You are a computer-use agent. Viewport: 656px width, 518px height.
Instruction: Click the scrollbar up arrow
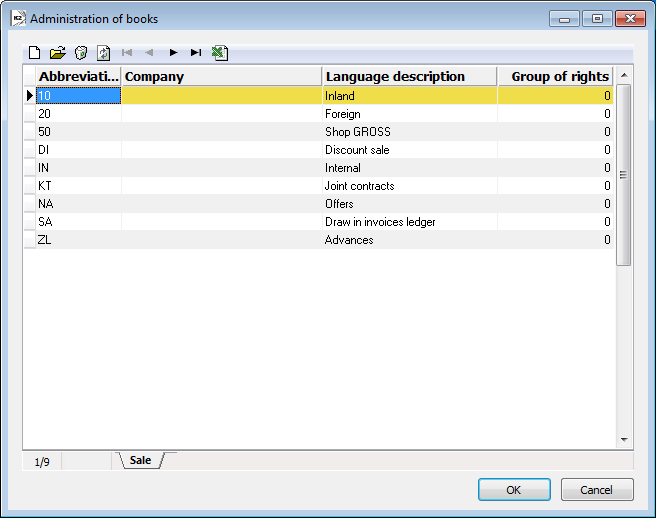(x=624, y=75)
